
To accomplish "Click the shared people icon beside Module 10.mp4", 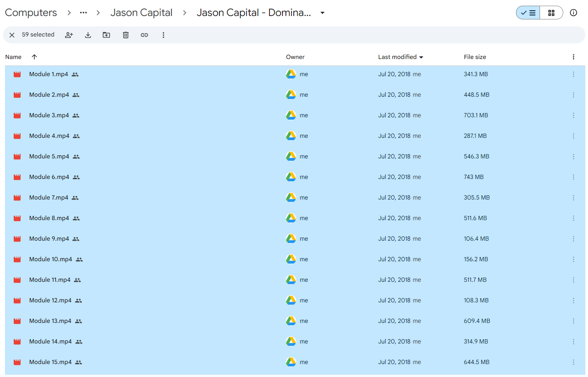I will pyautogui.click(x=79, y=260).
